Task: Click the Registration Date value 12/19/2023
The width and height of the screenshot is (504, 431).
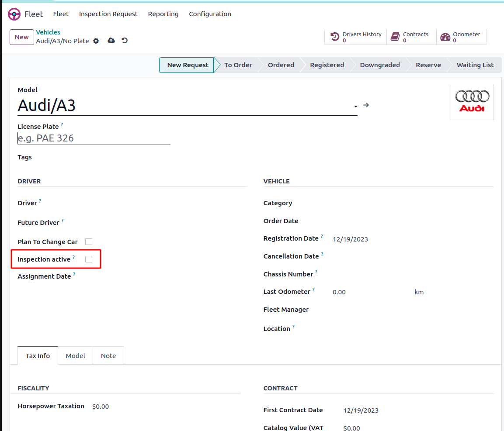Action: 351,239
